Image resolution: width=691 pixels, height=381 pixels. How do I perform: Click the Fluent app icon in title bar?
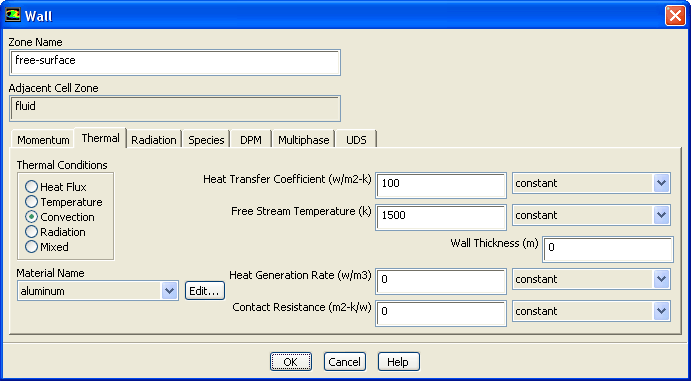coord(12,15)
